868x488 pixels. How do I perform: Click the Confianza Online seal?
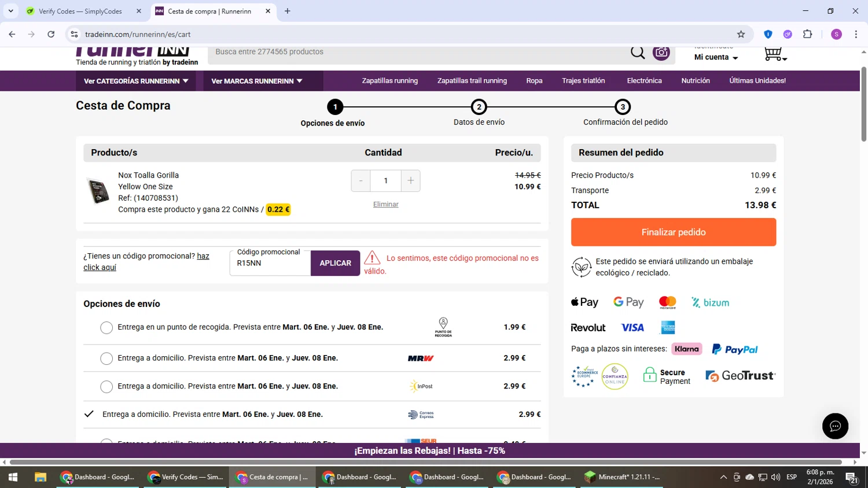(x=615, y=376)
